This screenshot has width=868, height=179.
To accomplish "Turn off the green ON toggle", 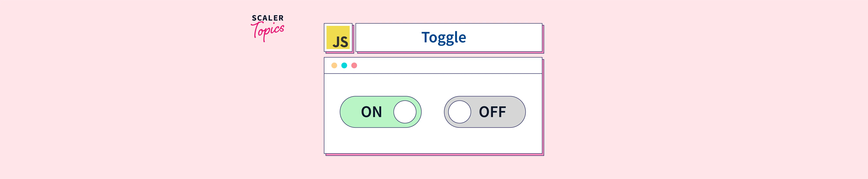I will [380, 112].
